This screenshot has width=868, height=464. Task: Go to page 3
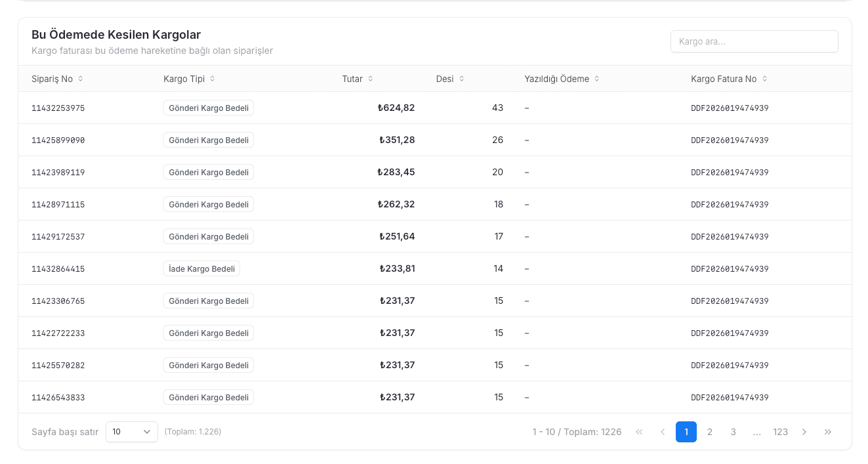point(734,432)
